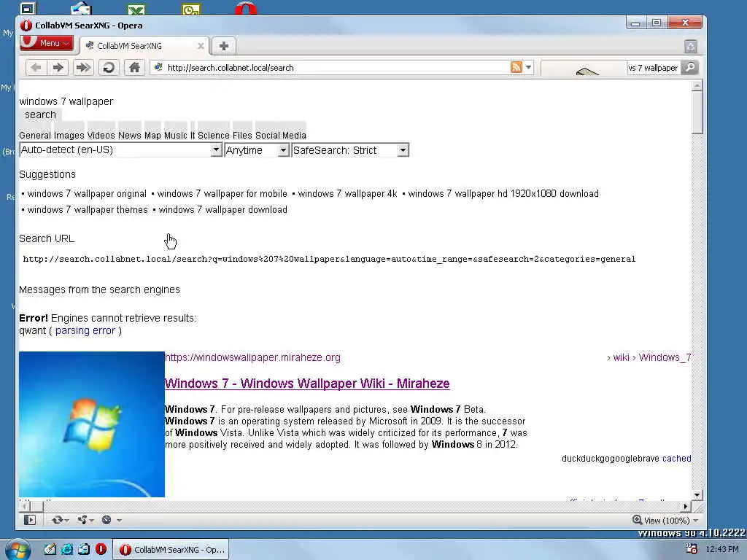Switch to Map category
The width and height of the screenshot is (747, 560).
tap(152, 135)
